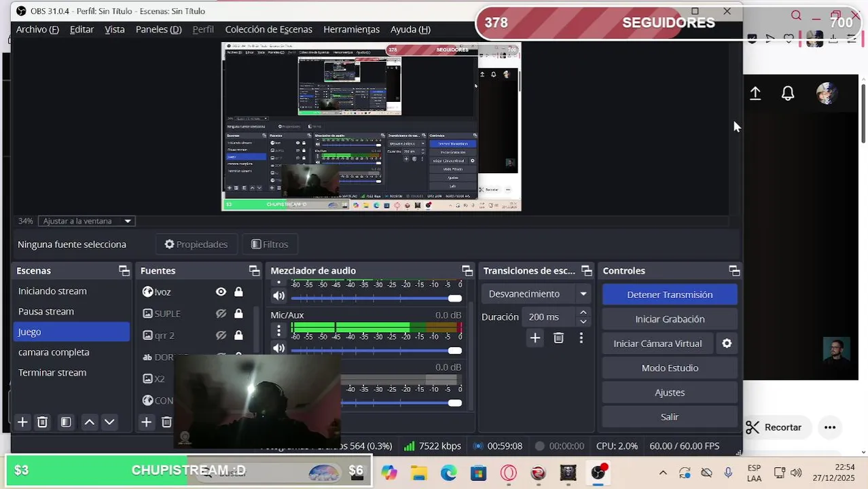This screenshot has width=868, height=489.
Task: Undock the Controles panel
Action: click(734, 270)
